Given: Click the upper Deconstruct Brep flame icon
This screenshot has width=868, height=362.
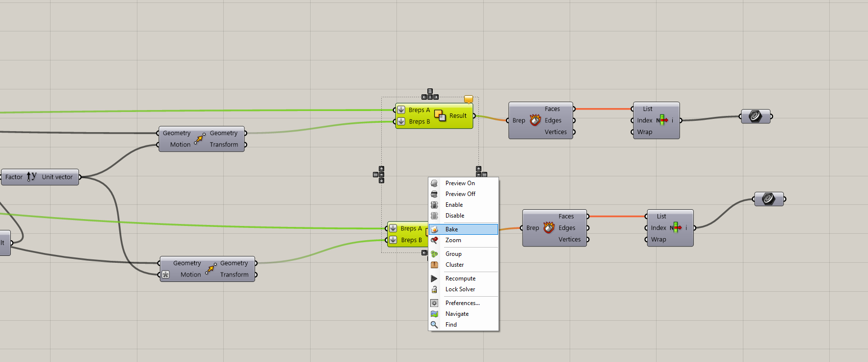Looking at the screenshot, I should (535, 120).
